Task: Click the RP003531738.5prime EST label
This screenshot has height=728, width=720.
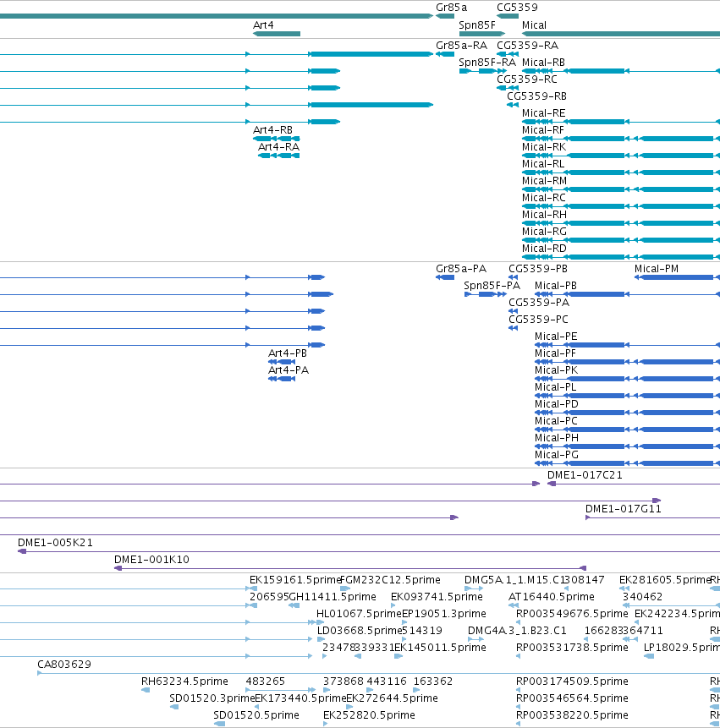Action: point(572,648)
